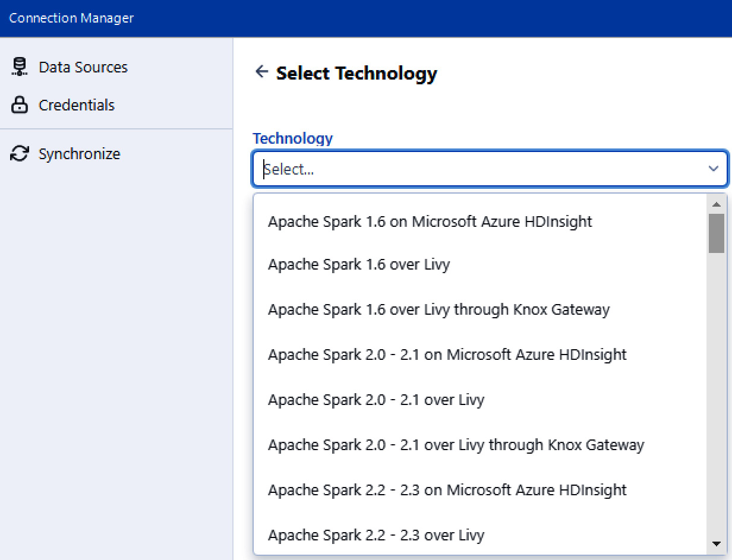Image resolution: width=732 pixels, height=560 pixels.
Task: Select Apache Spark 2.0 - 2.1 on Azure HDInsight
Action: click(480, 355)
